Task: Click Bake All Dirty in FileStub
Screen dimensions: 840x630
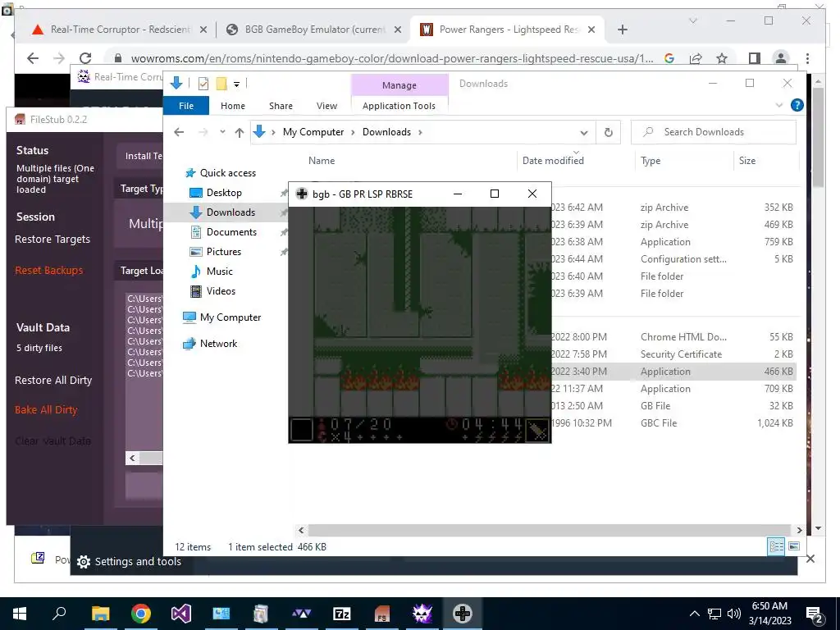Action: (46, 410)
